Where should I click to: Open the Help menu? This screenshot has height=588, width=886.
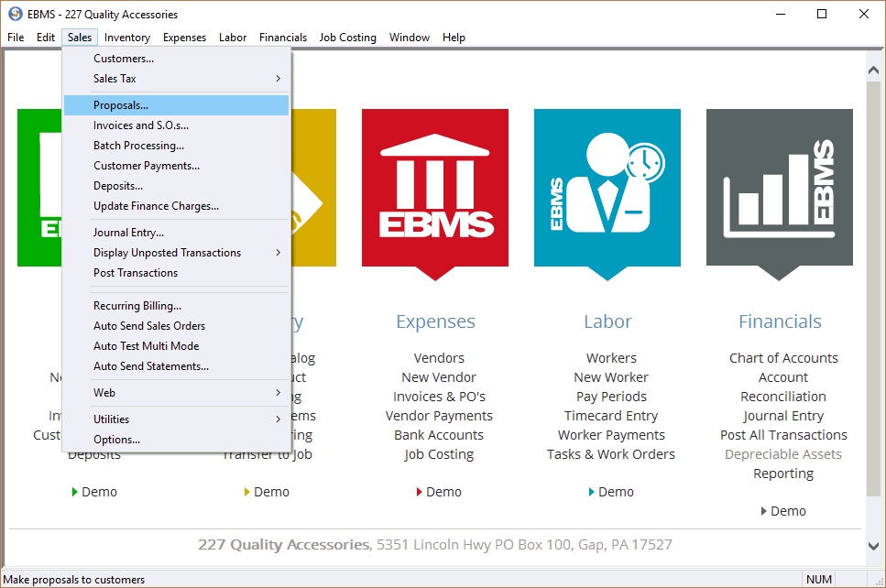(x=454, y=38)
